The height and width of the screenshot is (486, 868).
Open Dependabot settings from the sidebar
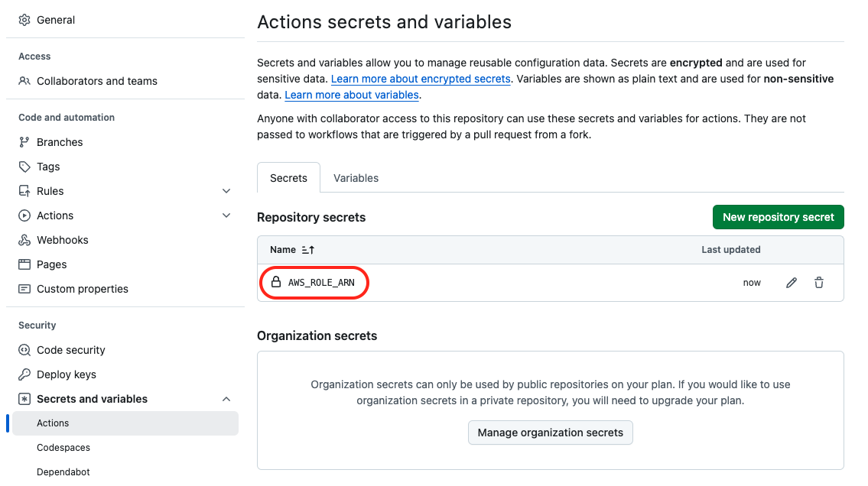click(x=63, y=471)
